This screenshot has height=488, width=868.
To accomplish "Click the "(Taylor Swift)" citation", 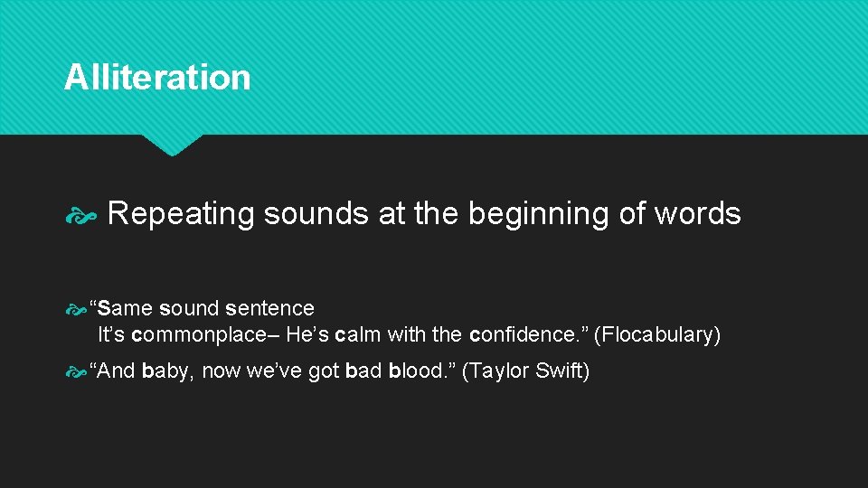I will [x=525, y=371].
